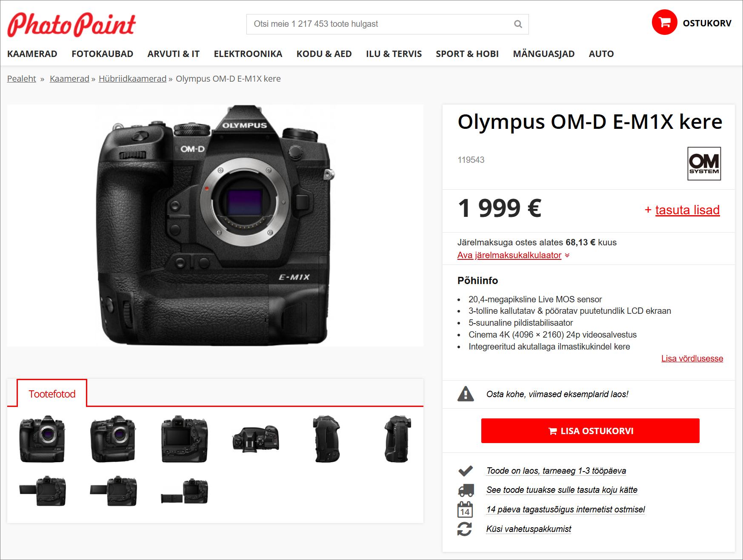Click the PhotoPoint logo
The image size is (743, 560).
tap(71, 24)
